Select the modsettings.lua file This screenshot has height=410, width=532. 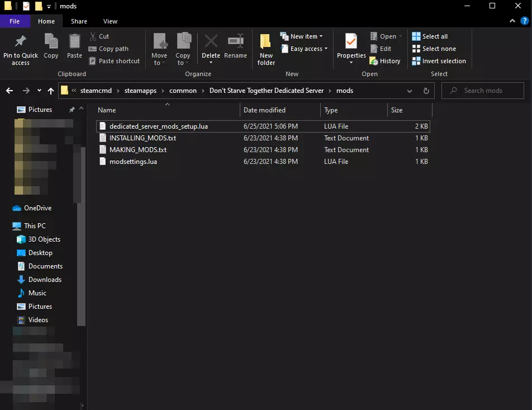click(x=133, y=162)
